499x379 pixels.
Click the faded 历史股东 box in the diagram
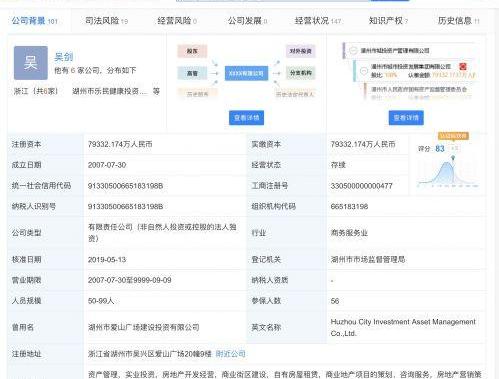(x=197, y=94)
